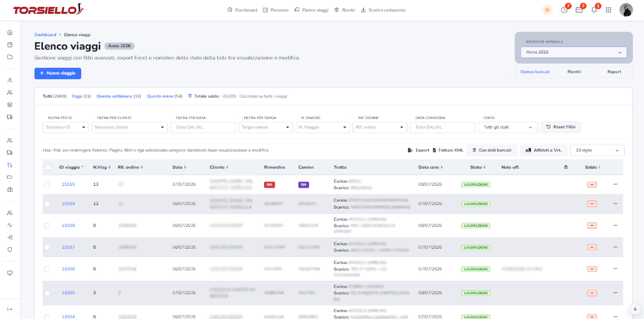Viewport: 644px width, 319px height.
Task: Click the user avatar picture
Action: click(x=626, y=10)
